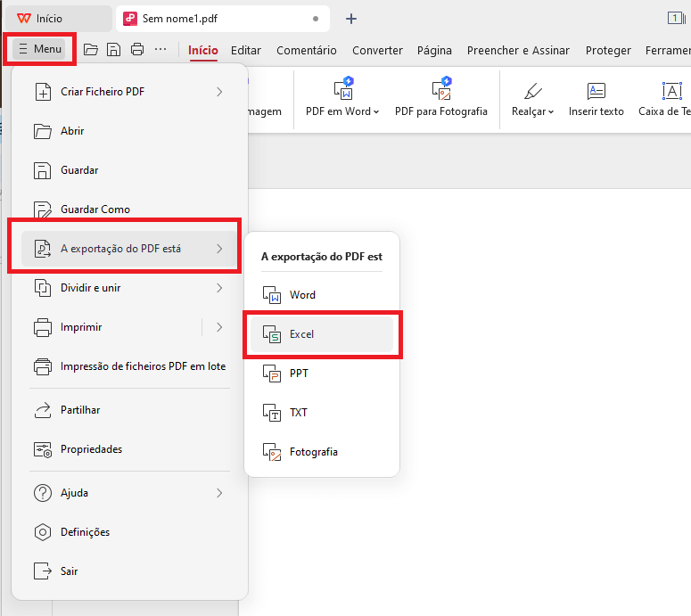Image resolution: width=691 pixels, height=616 pixels.
Task: Click the Inserir texto tool
Action: pos(596,99)
